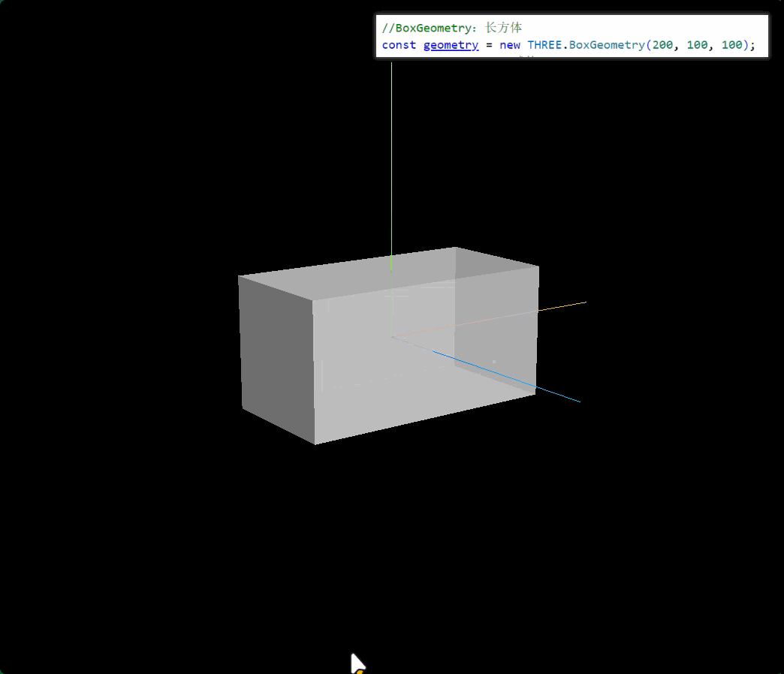Viewport: 784px width, 674px height.
Task: Click 'THREE.BoxGeometry' in the code snippet
Action: pos(586,45)
